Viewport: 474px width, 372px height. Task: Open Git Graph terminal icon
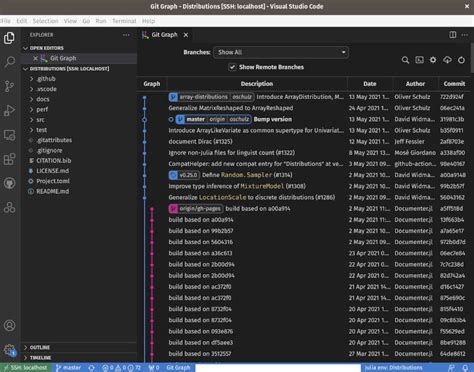point(419,60)
